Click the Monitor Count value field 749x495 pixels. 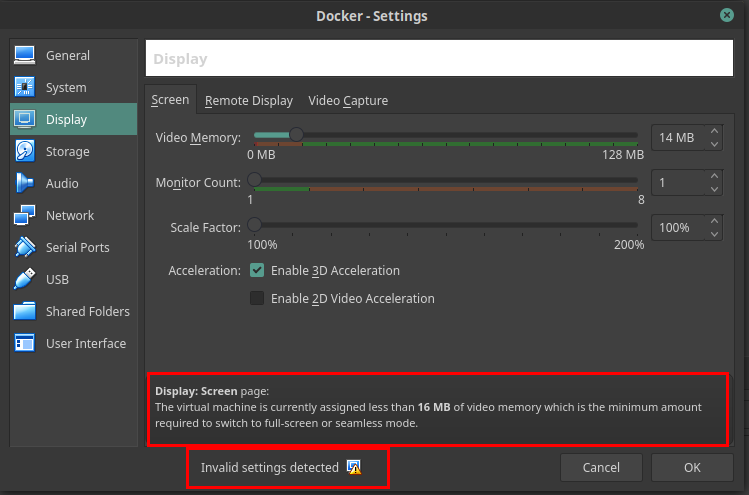click(677, 183)
